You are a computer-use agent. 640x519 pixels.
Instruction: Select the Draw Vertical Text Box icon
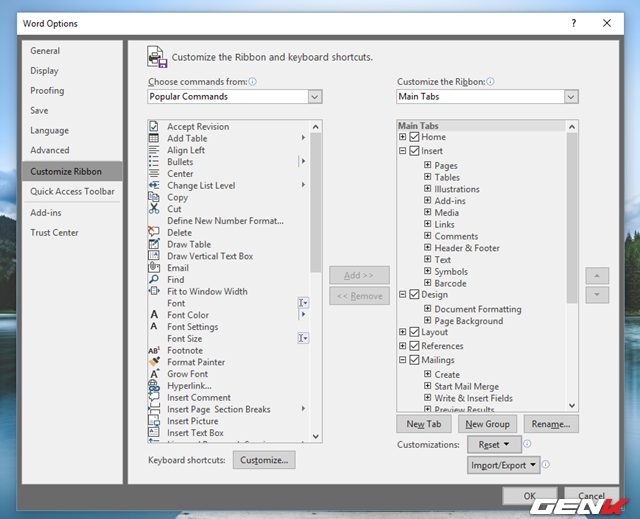tap(154, 256)
